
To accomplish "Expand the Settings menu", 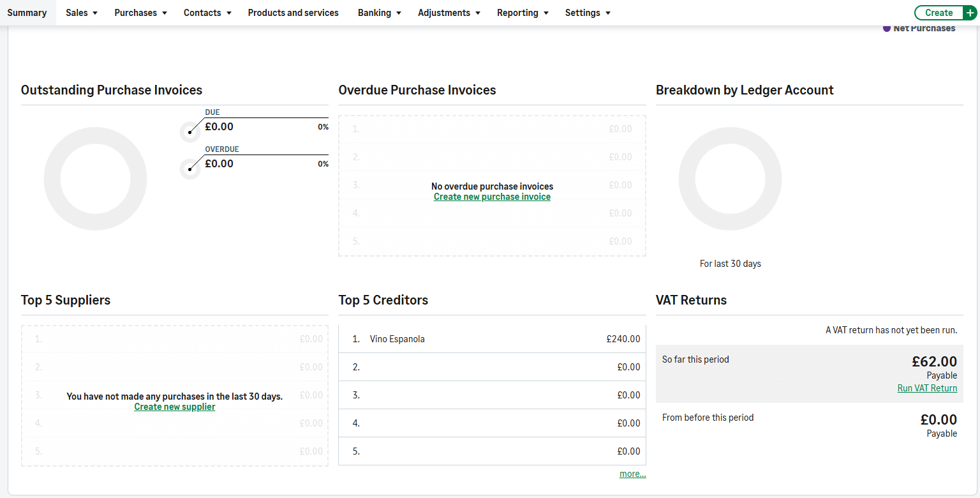I will coord(588,13).
